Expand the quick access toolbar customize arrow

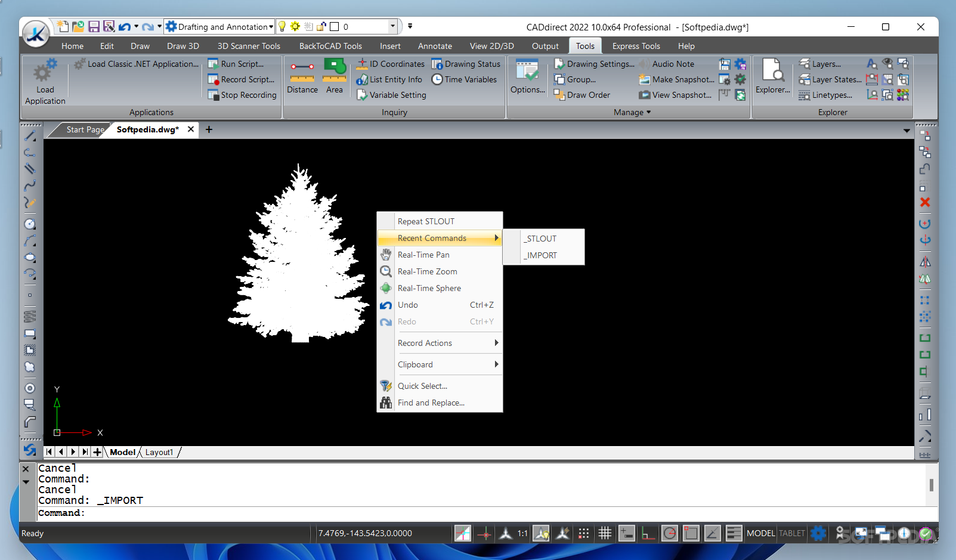click(410, 26)
